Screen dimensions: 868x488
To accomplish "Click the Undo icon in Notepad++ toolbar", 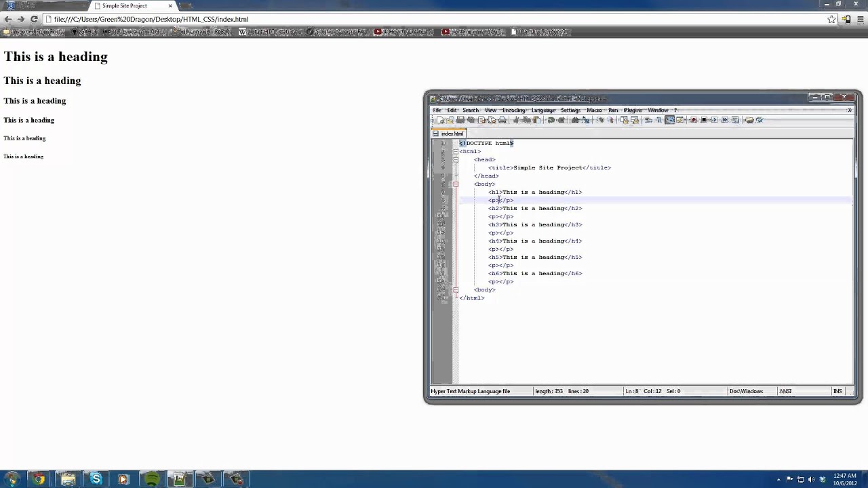I will [x=551, y=120].
